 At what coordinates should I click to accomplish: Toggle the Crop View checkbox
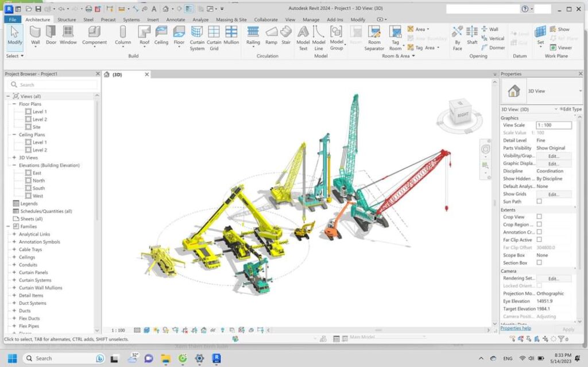coord(539,217)
